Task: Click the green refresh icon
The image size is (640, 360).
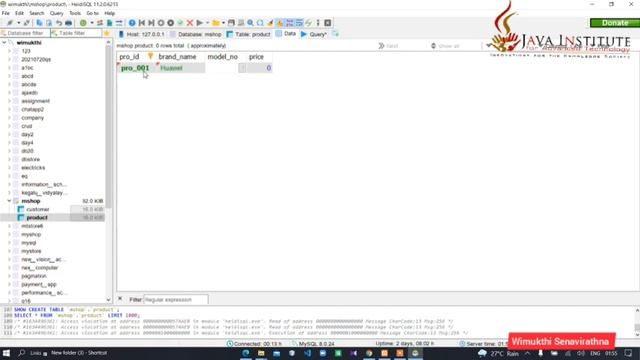Action: pos(83,23)
